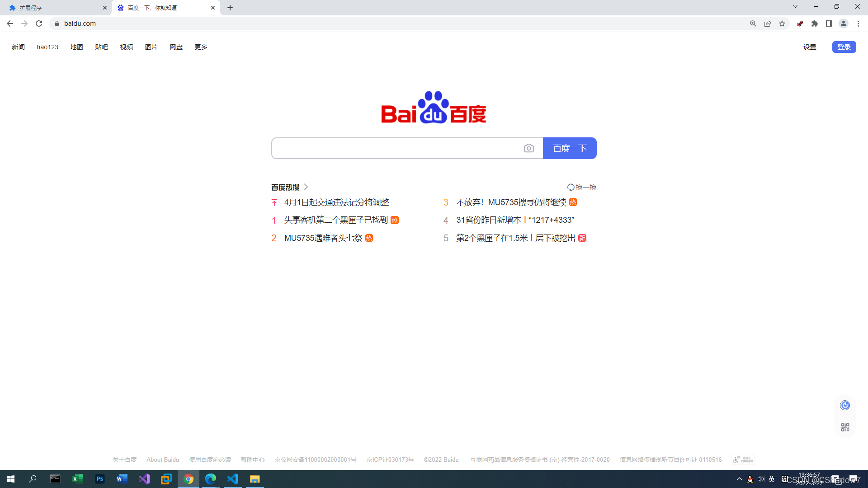
Task: Open the Chrome profile avatar
Action: (x=844, y=23)
